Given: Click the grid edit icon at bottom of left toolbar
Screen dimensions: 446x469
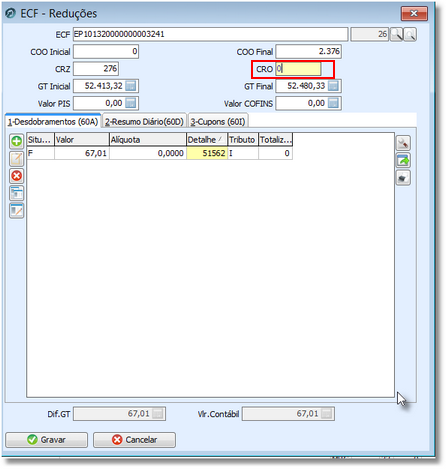Looking at the screenshot, I should click(x=17, y=210).
